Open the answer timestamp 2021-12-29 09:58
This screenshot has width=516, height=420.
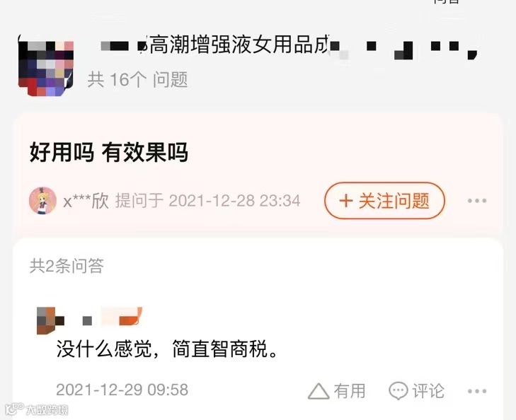tap(122, 390)
